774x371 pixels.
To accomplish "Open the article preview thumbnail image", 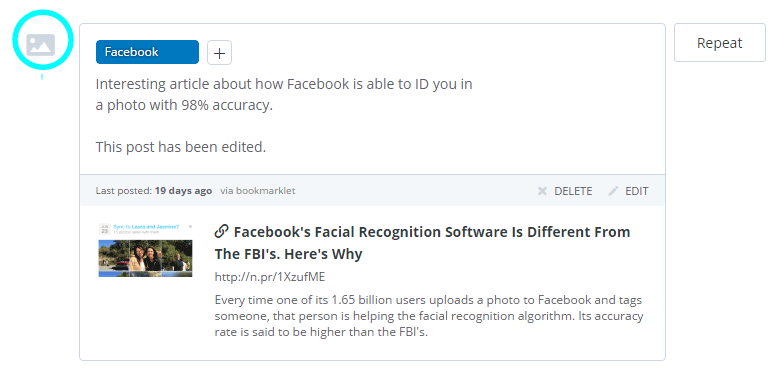I will point(145,250).
